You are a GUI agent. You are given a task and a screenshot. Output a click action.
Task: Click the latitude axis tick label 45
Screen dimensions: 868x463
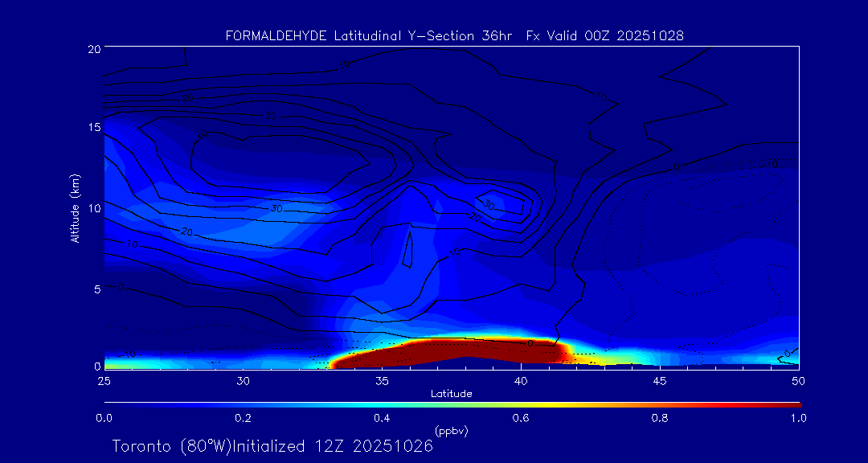click(x=660, y=381)
